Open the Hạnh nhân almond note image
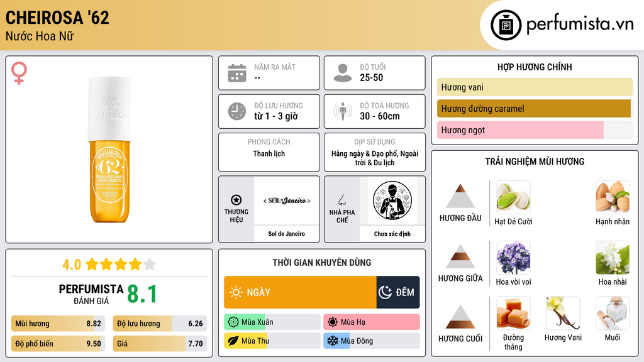 coord(613,197)
